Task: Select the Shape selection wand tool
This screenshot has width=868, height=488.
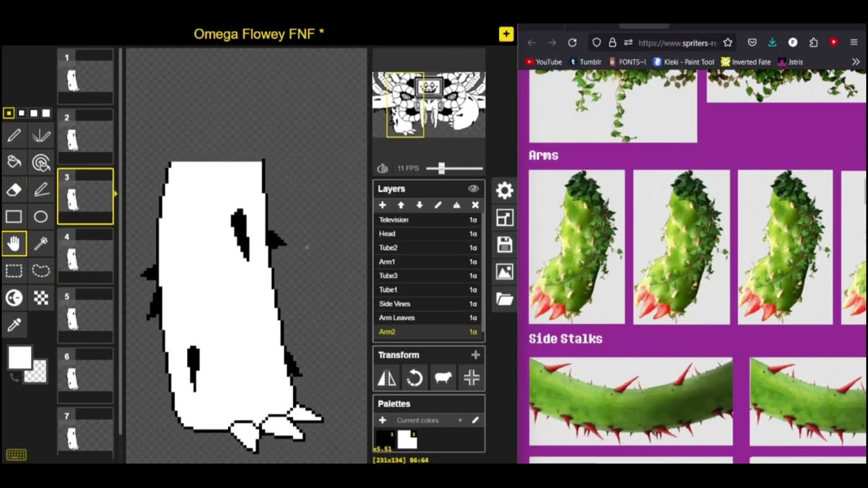Action: point(41,243)
